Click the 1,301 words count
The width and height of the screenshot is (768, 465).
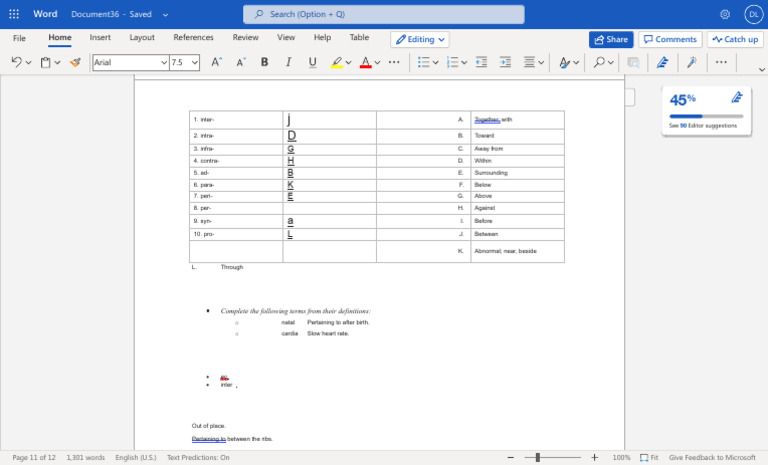86,457
